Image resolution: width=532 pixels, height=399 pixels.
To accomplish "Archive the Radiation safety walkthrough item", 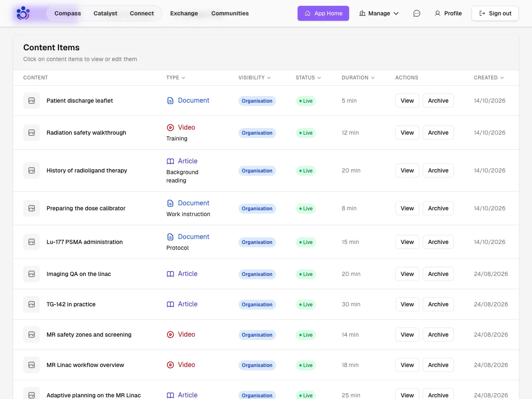I will tap(438, 133).
